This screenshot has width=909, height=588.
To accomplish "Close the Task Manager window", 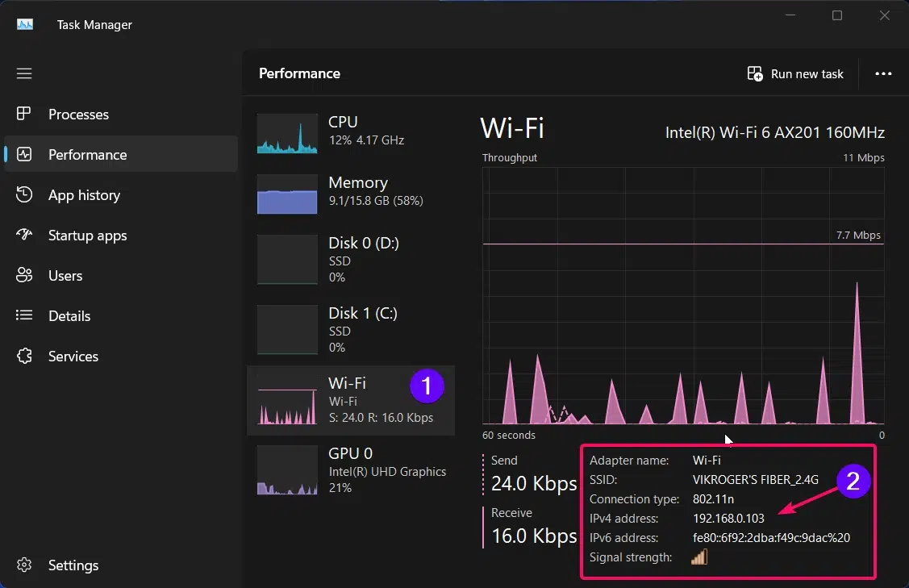I will 884,15.
